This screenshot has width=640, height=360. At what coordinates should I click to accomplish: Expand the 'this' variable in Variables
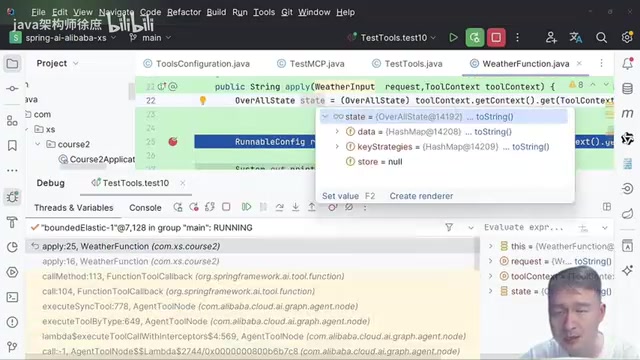tap(491, 246)
